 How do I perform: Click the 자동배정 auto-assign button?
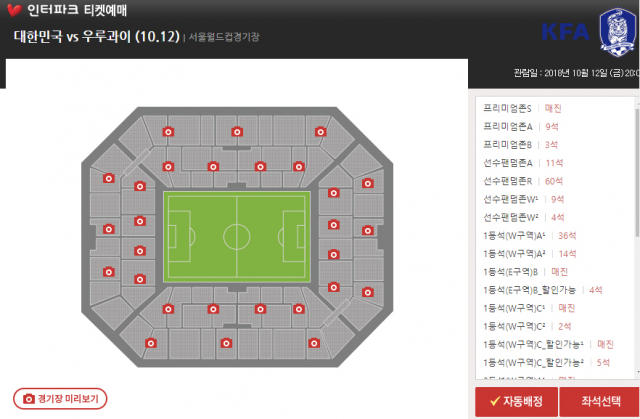point(516,401)
